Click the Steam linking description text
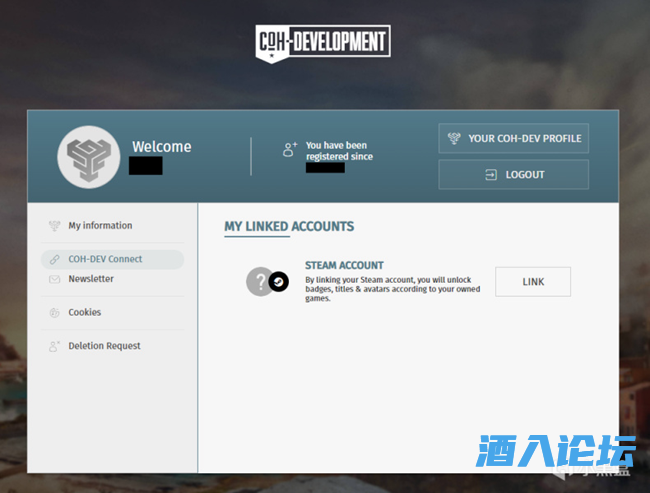 [393, 289]
